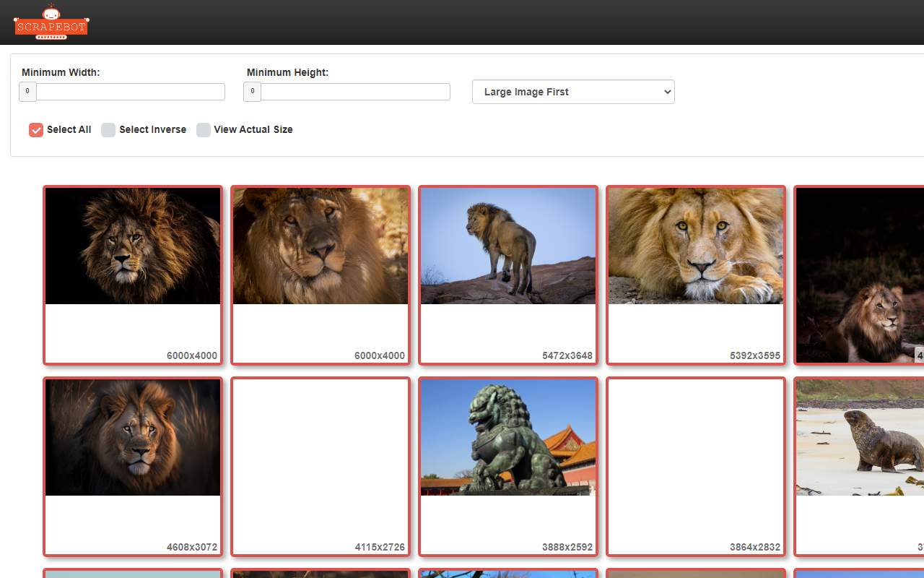This screenshot has width=924, height=578.
Task: Select the 5392x3595 resting lion image
Action: (695, 246)
